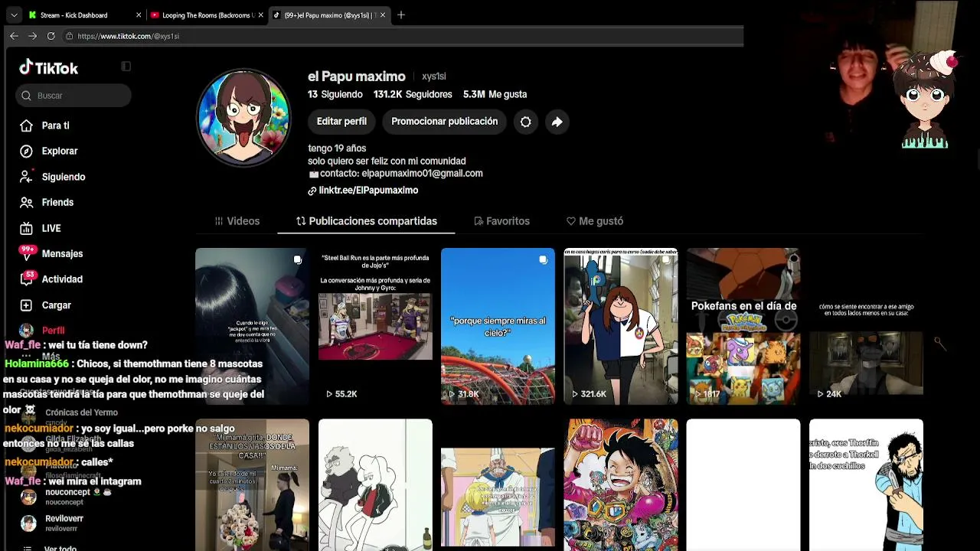Open the "jackpot" video thumbnail
980x551 pixels.
252,326
